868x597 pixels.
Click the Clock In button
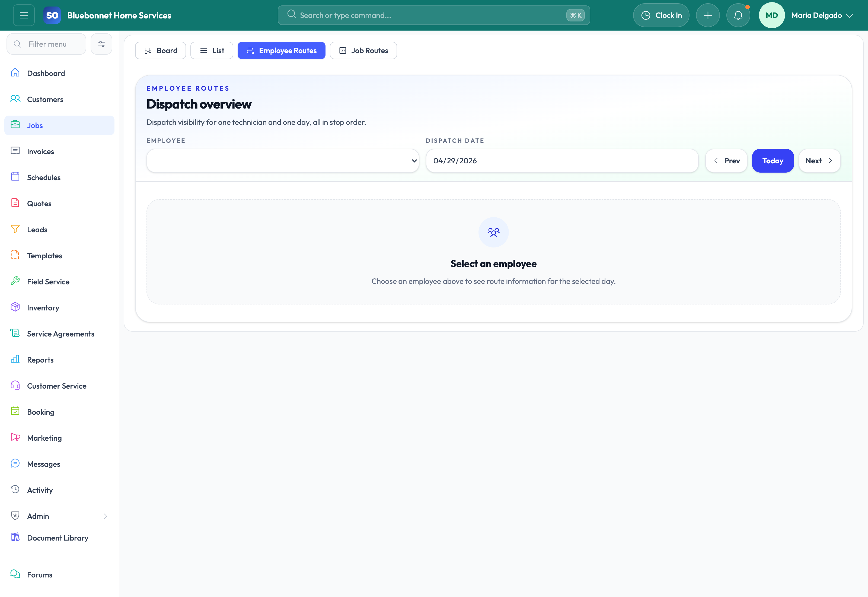661,15
